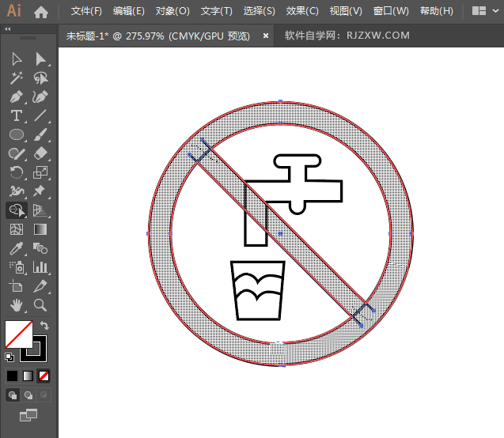The height and width of the screenshot is (438, 504).
Task: Go to Home screen icon
Action: point(41,12)
